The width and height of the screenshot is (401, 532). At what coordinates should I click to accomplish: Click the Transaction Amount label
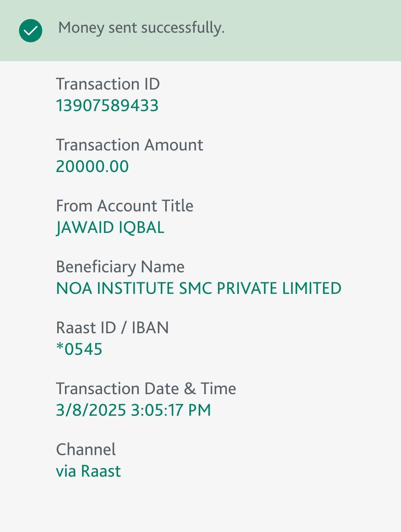click(x=129, y=145)
